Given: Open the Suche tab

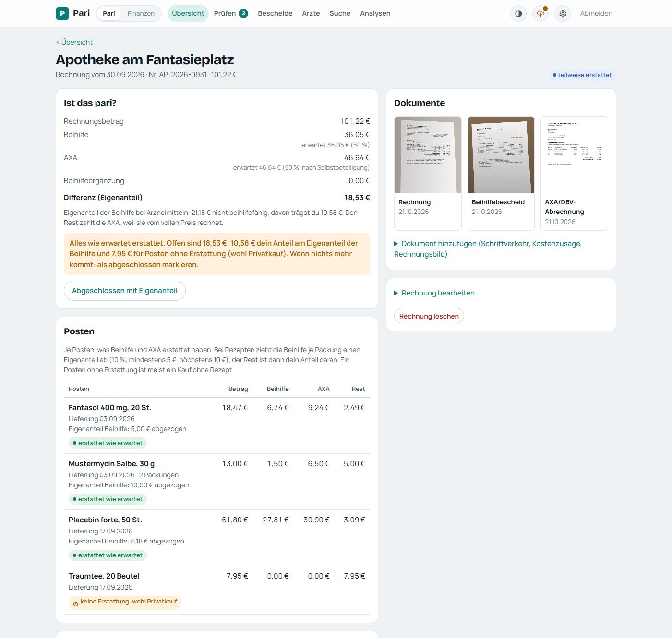Looking at the screenshot, I should pyautogui.click(x=340, y=13).
